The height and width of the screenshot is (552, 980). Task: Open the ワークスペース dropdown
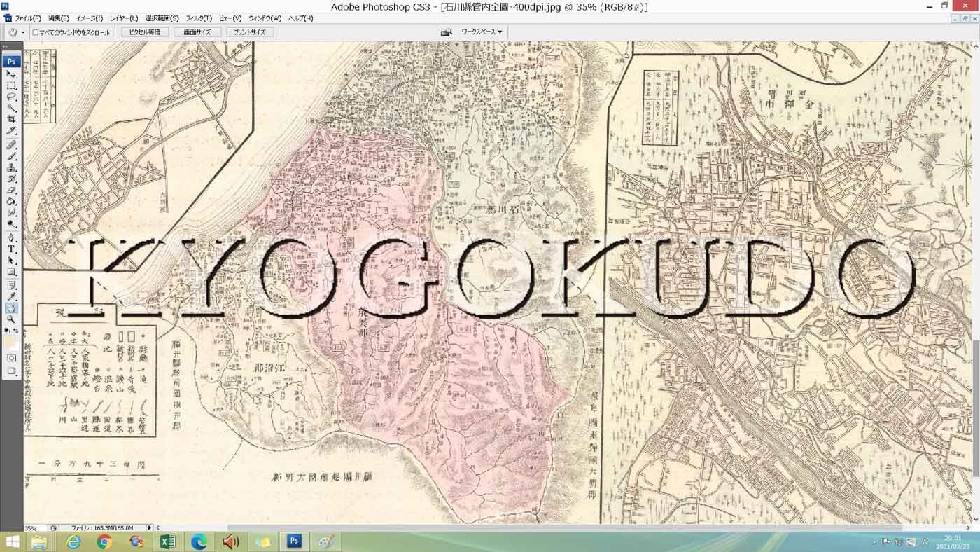tap(482, 32)
